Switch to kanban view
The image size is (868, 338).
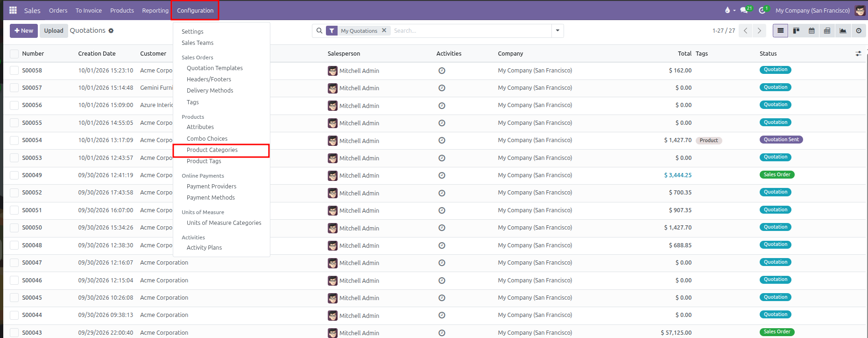[x=796, y=31]
